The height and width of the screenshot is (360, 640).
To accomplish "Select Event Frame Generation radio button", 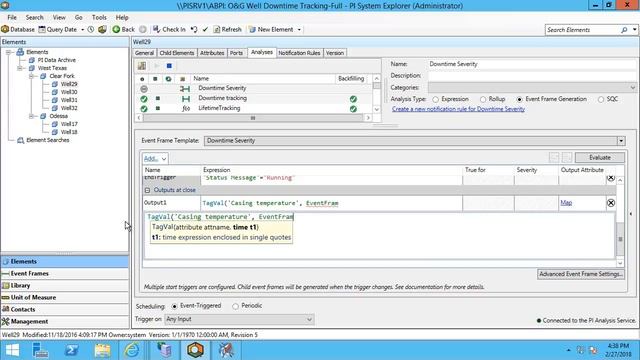I will pos(519,99).
